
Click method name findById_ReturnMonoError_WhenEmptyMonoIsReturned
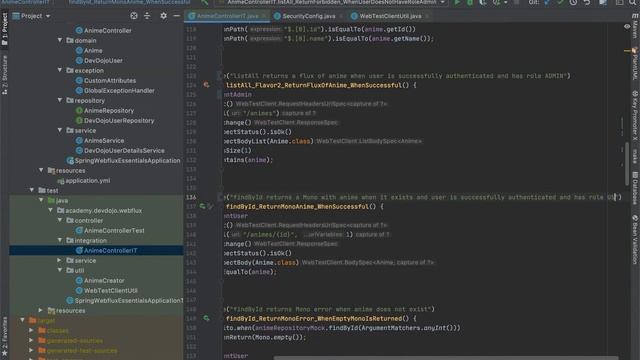click(x=314, y=318)
